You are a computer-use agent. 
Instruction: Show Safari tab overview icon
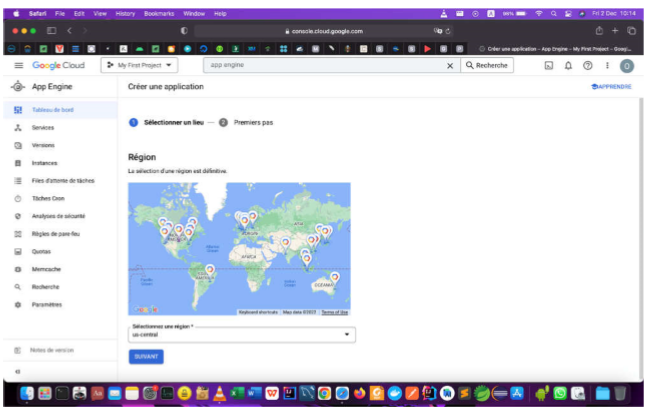(x=632, y=31)
